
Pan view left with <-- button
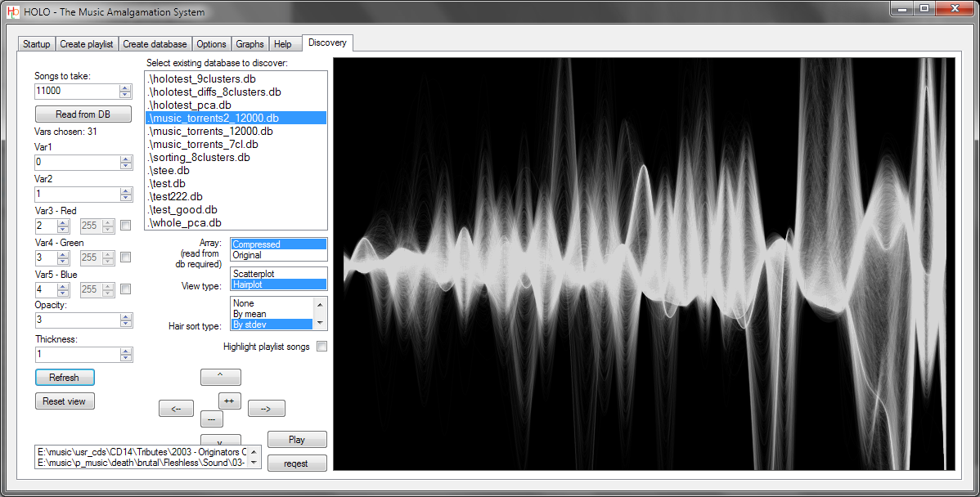(x=176, y=409)
